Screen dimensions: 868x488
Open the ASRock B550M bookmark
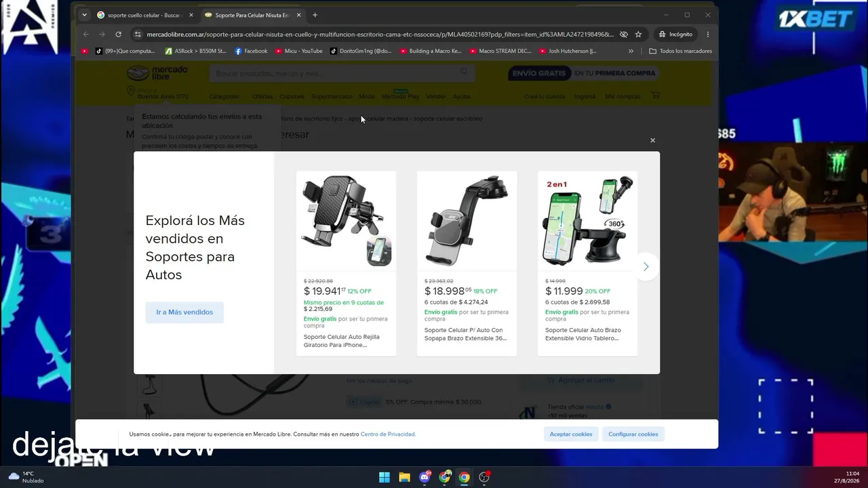(x=196, y=51)
